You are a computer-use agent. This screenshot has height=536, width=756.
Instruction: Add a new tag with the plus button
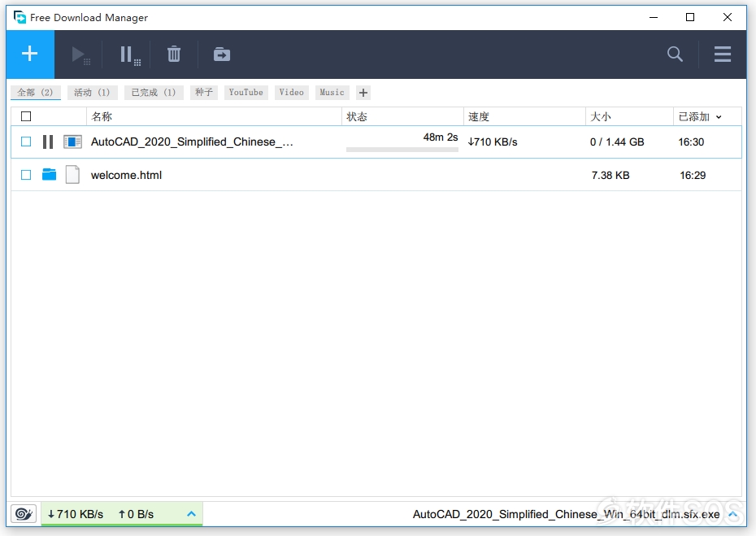[363, 93]
